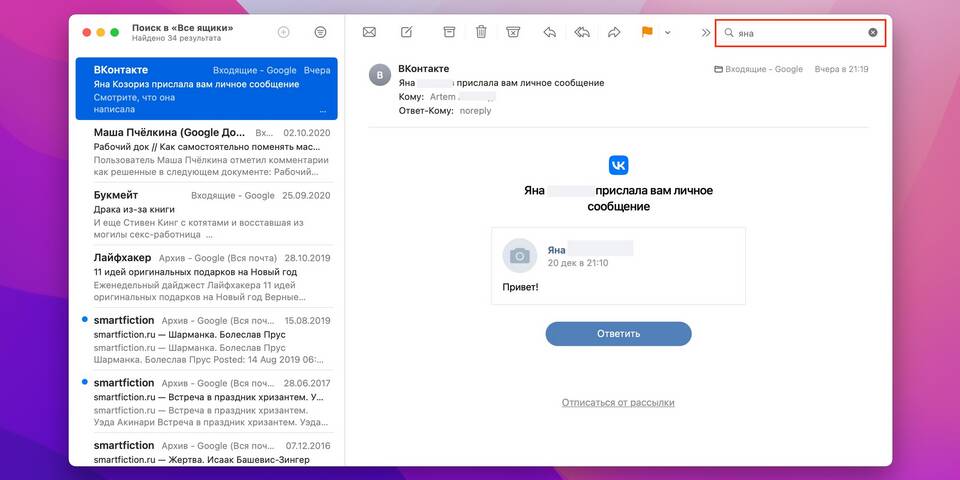The width and height of the screenshot is (960, 480).
Task: Forward the selected message
Action: pos(614,32)
